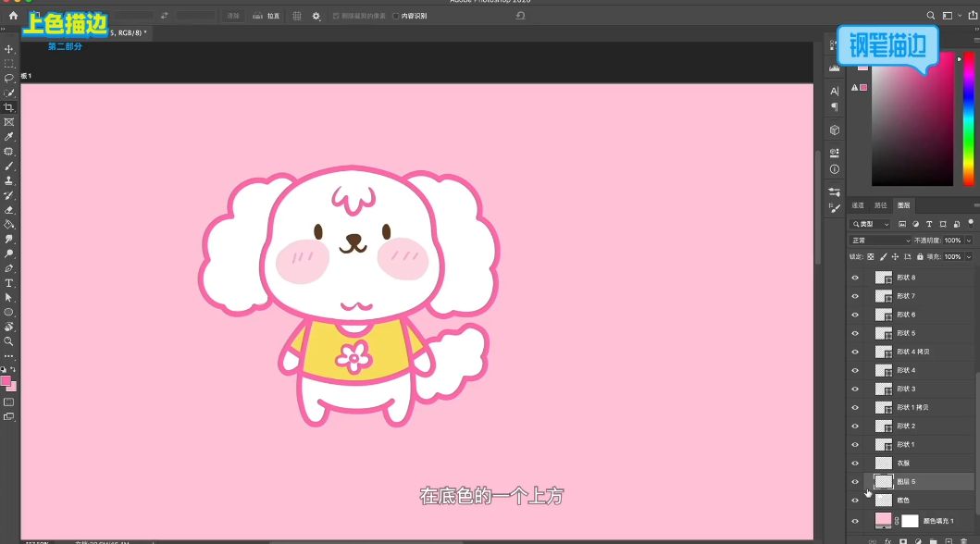Screen dimensions: 980x544
Task: Select the Eraser tool
Action: click(x=8, y=210)
